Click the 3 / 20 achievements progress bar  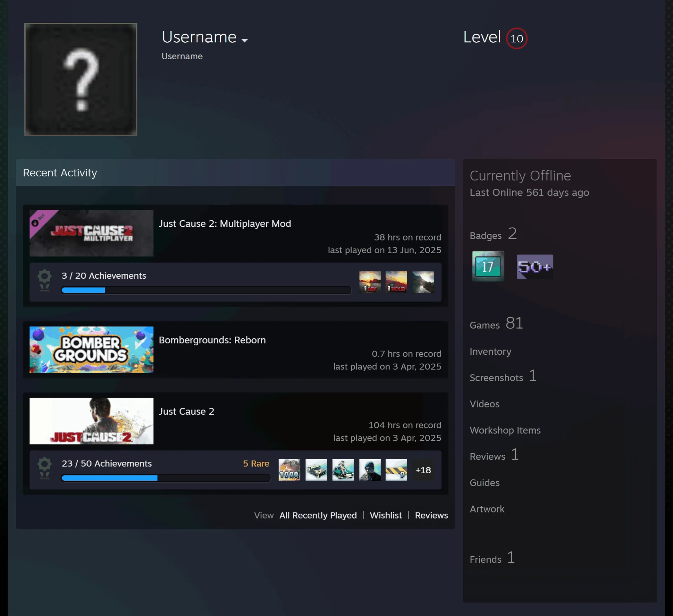tap(206, 290)
